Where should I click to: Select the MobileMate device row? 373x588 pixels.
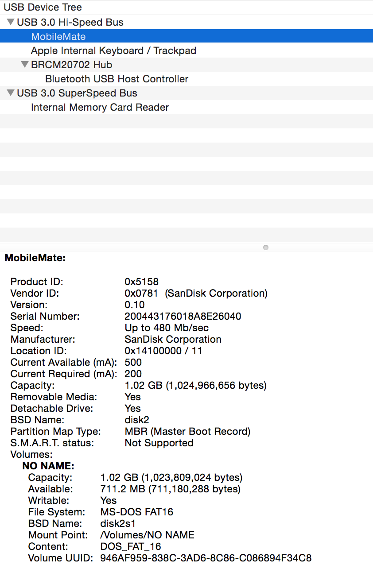(58, 36)
